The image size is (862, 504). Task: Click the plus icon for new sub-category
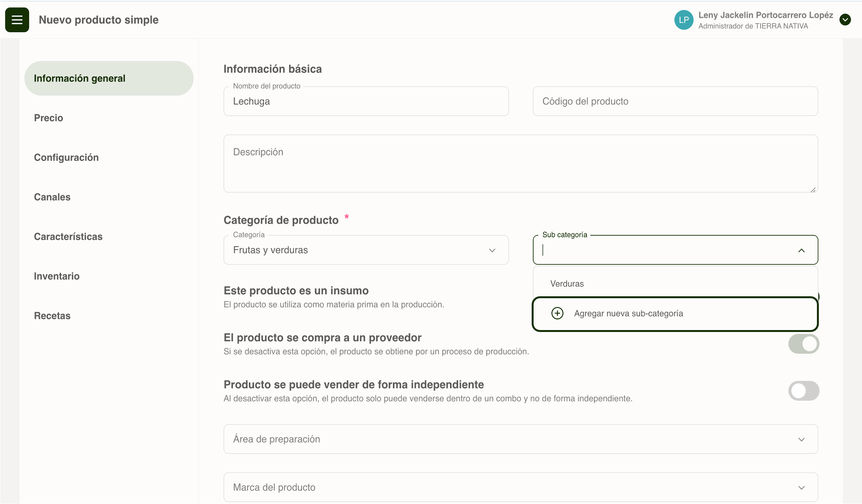pos(557,313)
